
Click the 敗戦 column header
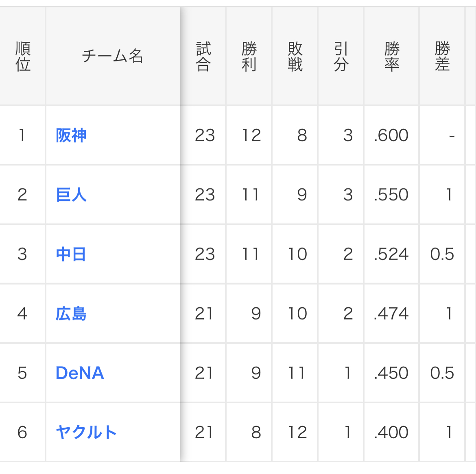click(x=295, y=57)
